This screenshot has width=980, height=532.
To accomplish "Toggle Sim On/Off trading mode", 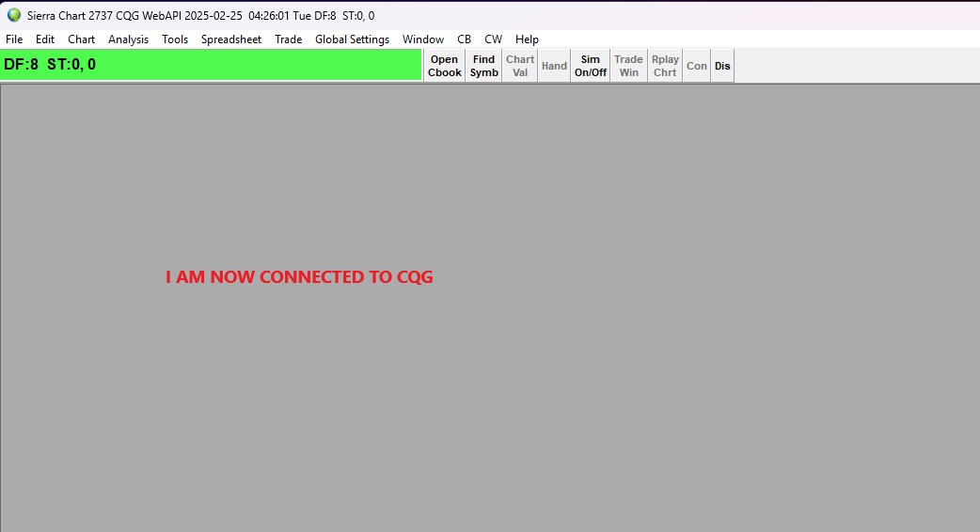I will pos(591,66).
